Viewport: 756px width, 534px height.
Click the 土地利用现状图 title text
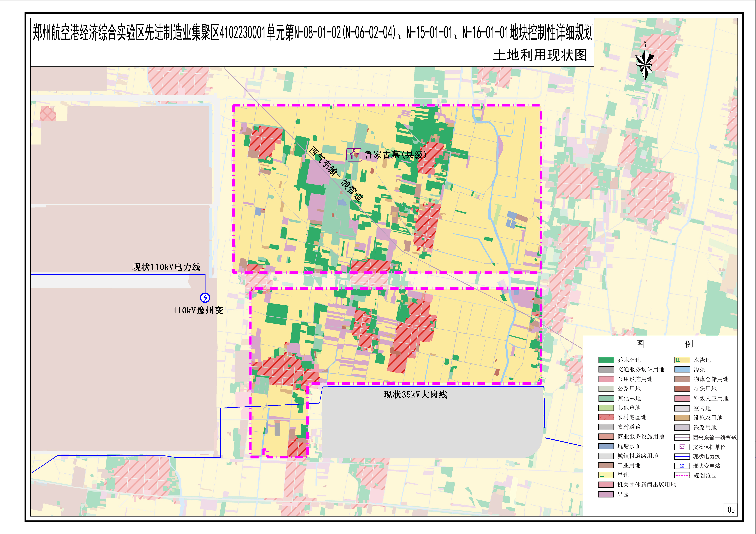(540, 55)
